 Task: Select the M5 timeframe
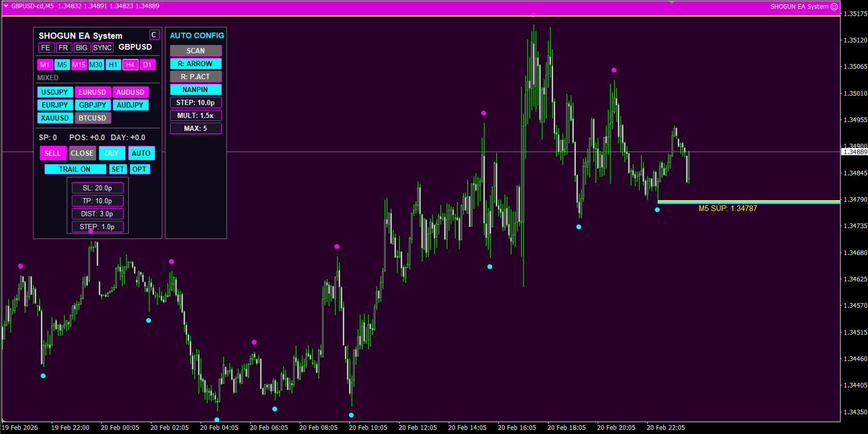[x=62, y=65]
